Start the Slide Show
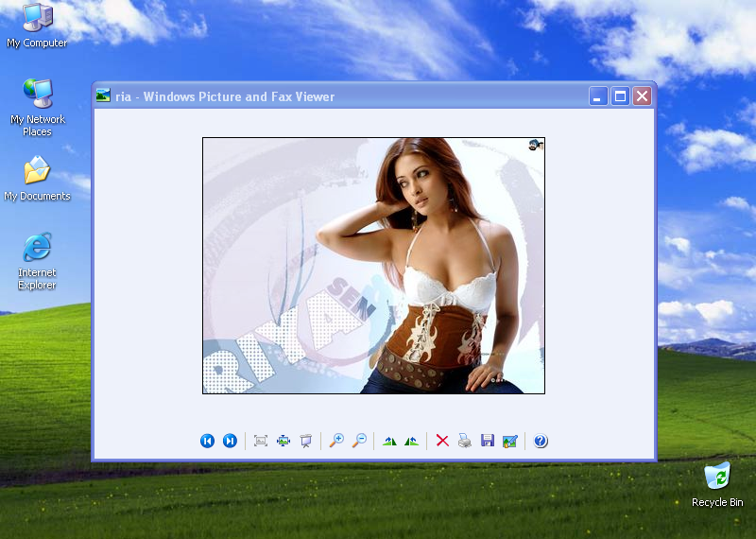The image size is (756, 539). 305,441
